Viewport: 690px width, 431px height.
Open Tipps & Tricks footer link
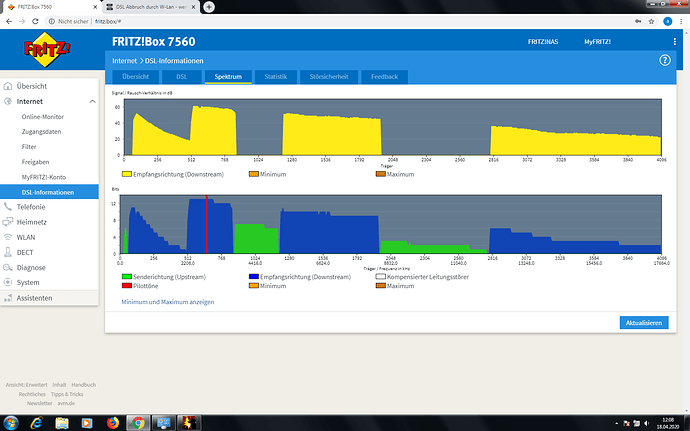(x=67, y=394)
